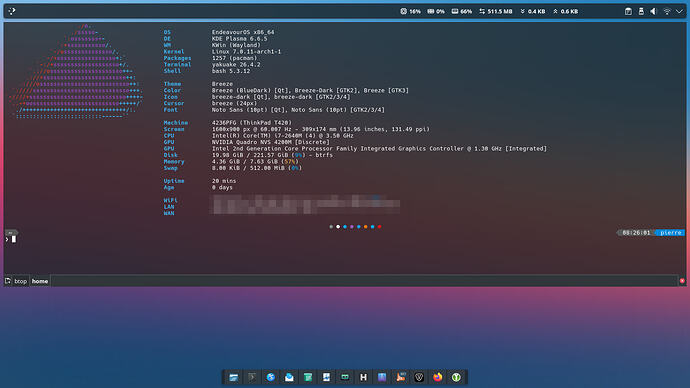
Task: Click the 0.4 KB download speed indicator
Action: pos(532,11)
